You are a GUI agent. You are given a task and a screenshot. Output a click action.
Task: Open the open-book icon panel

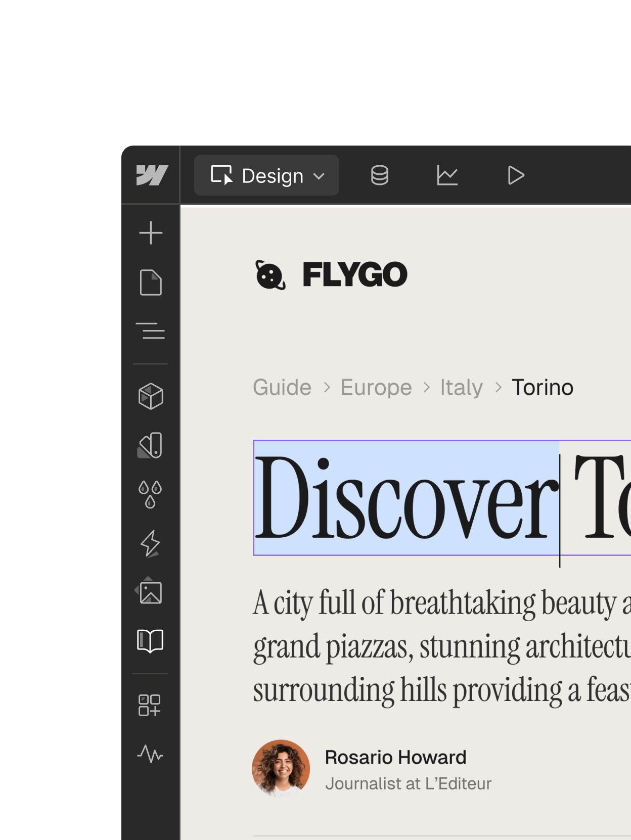click(x=151, y=641)
